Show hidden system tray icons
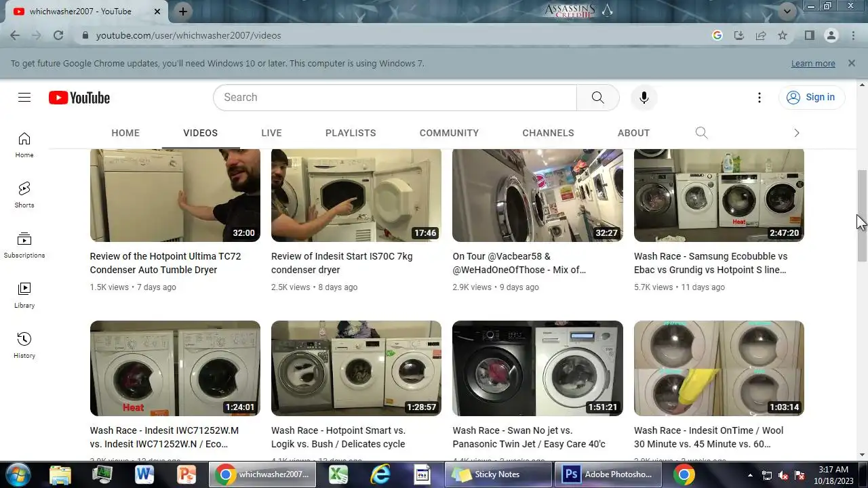 click(750, 474)
